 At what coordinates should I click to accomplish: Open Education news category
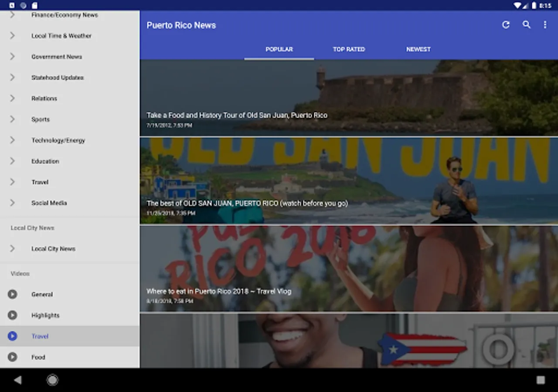click(70, 161)
